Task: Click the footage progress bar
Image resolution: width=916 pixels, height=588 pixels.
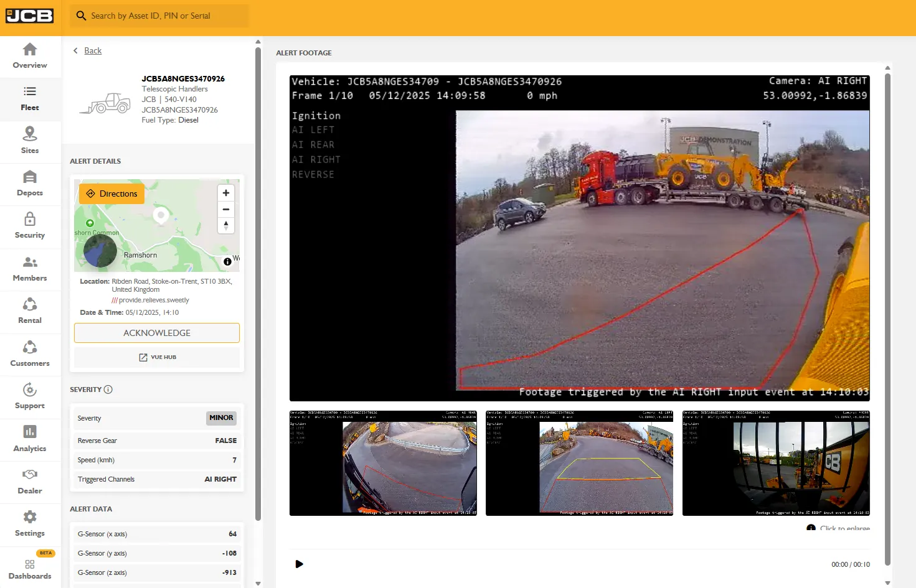Action: coord(579,549)
